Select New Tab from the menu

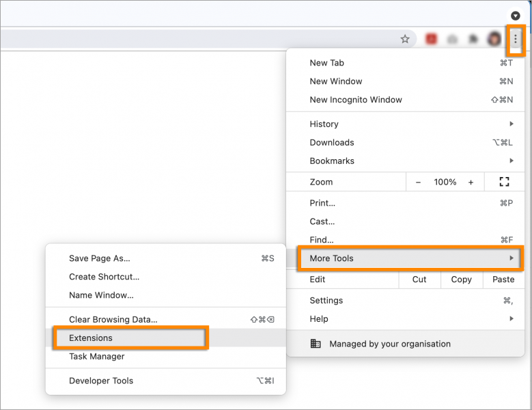(406, 63)
